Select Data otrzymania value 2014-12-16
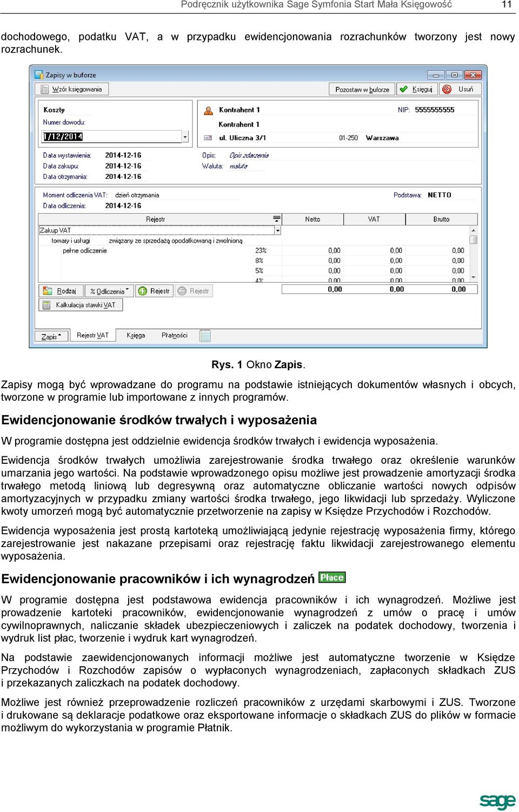 123,176
